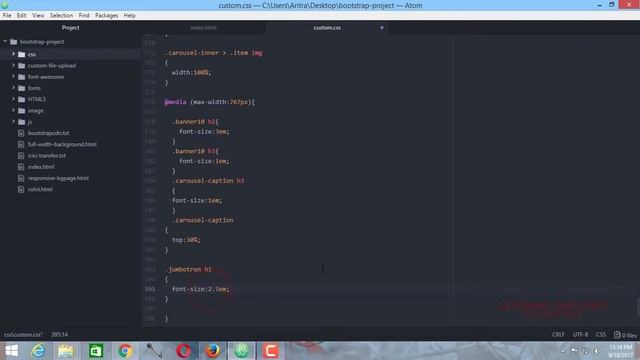Open the View menu
The width and height of the screenshot is (640, 360).
click(38, 16)
